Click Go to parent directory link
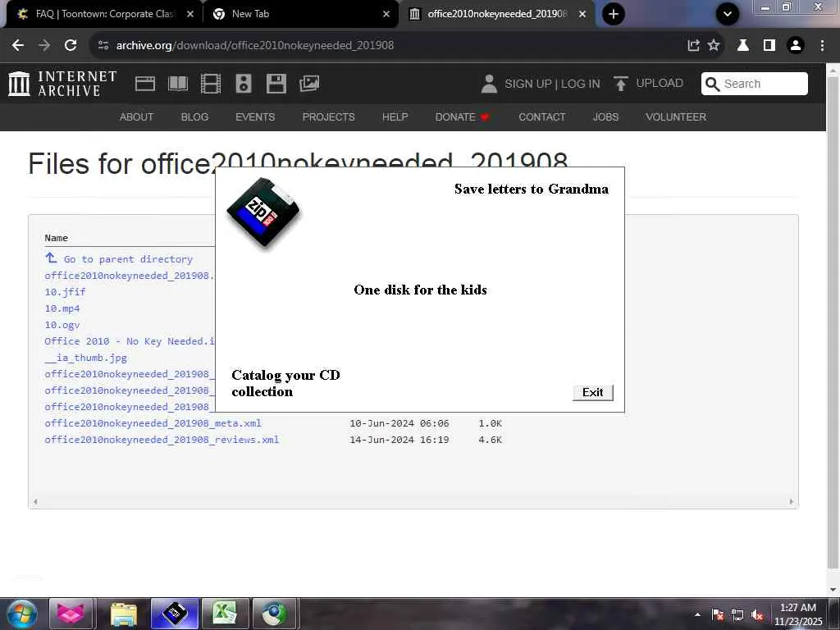 pyautogui.click(x=119, y=258)
